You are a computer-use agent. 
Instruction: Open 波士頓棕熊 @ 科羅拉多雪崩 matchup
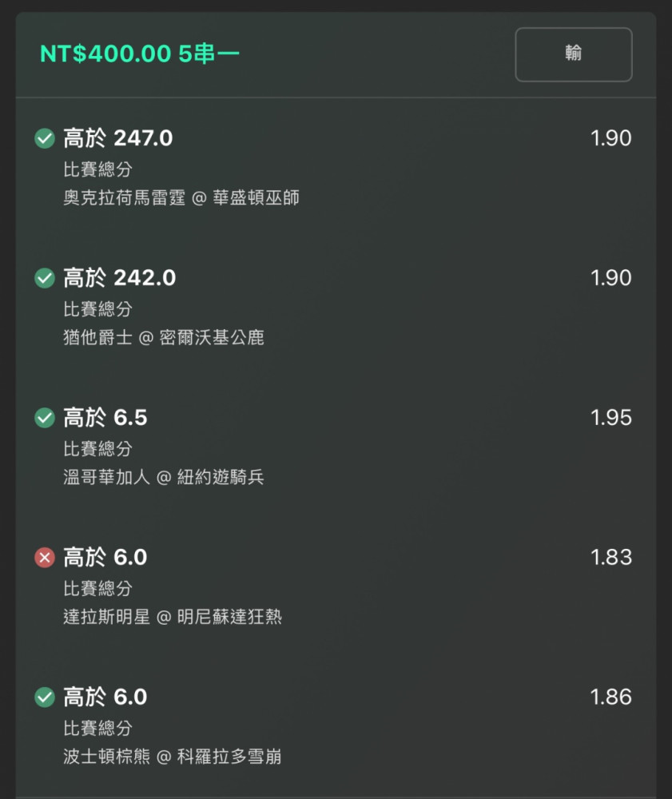coord(173,756)
